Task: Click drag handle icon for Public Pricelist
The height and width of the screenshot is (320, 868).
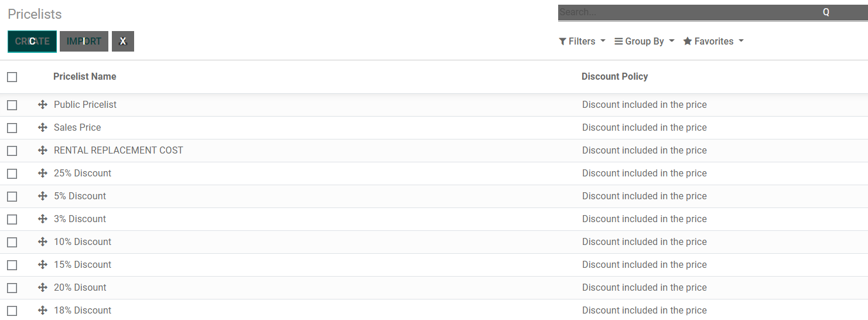Action: [x=43, y=105]
